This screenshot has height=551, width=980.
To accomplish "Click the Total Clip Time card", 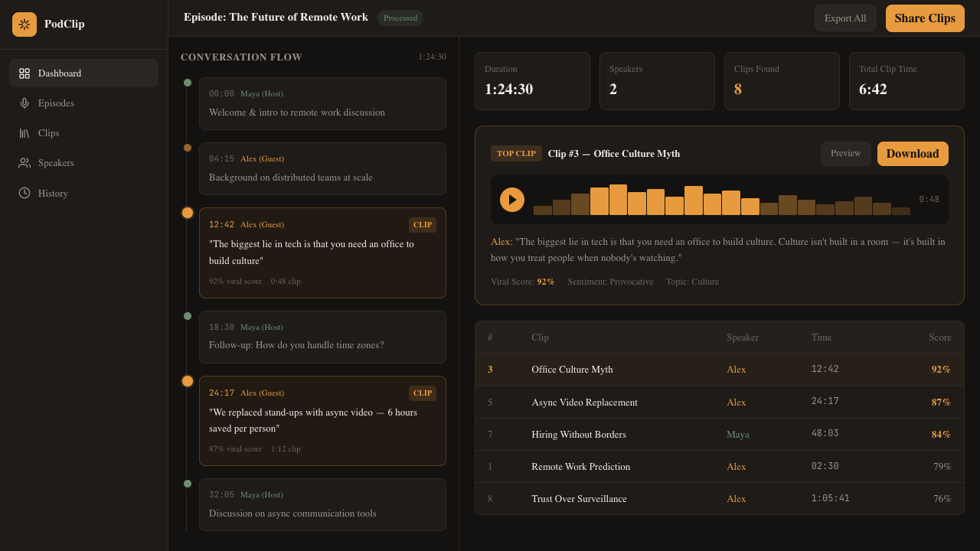I will click(x=906, y=81).
